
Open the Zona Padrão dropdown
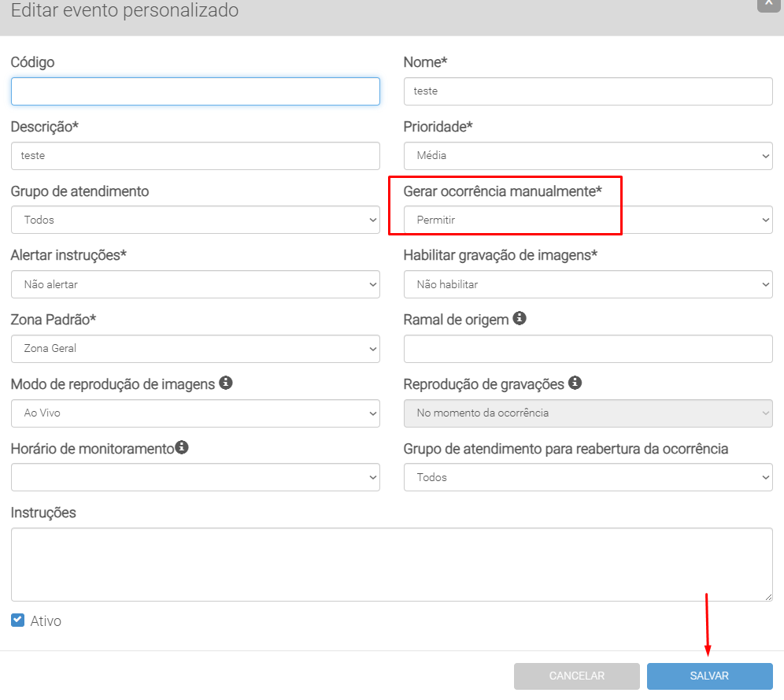coord(195,349)
